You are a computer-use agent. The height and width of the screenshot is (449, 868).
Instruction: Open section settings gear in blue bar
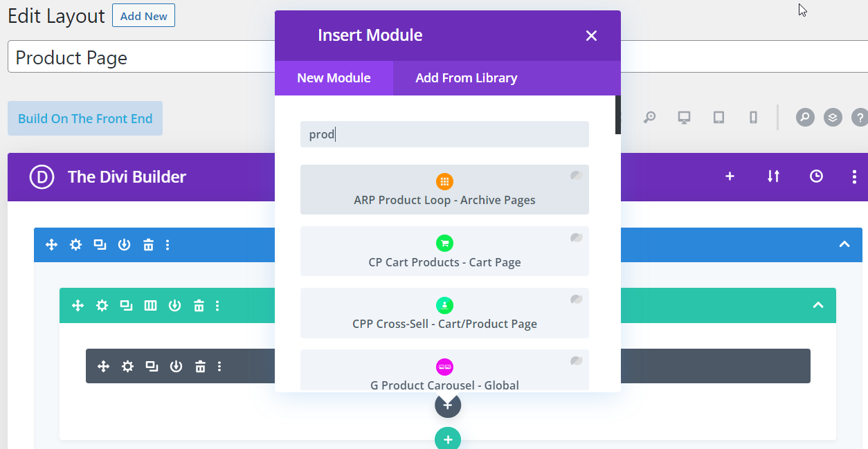(75, 245)
